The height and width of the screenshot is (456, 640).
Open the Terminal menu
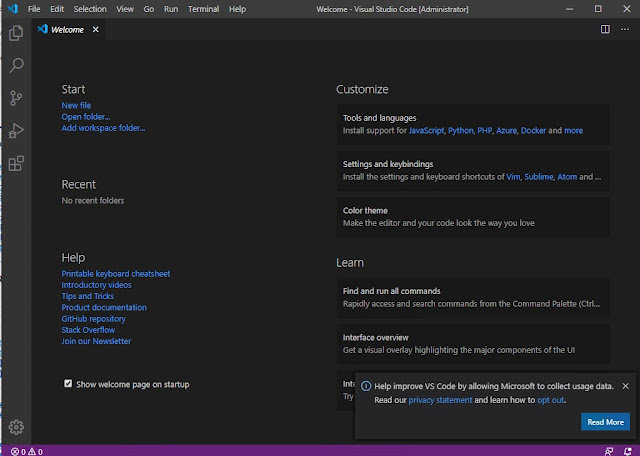point(203,9)
